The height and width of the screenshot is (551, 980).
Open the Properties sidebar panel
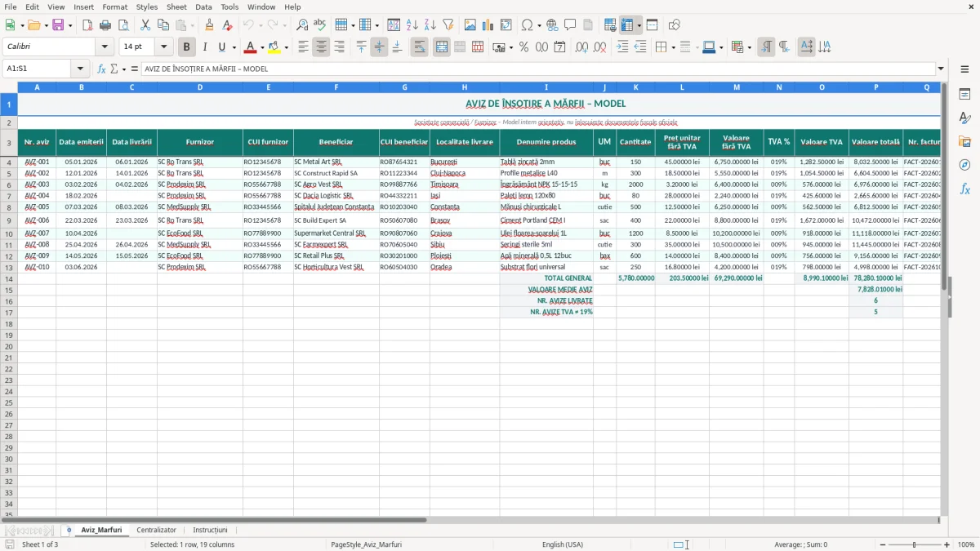(x=964, y=94)
